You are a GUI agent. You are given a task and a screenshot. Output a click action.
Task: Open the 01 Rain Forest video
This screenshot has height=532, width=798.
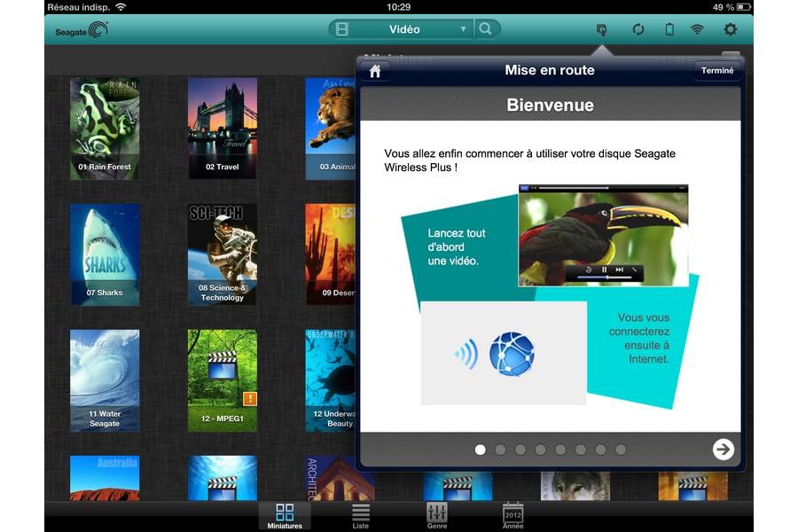(105, 129)
